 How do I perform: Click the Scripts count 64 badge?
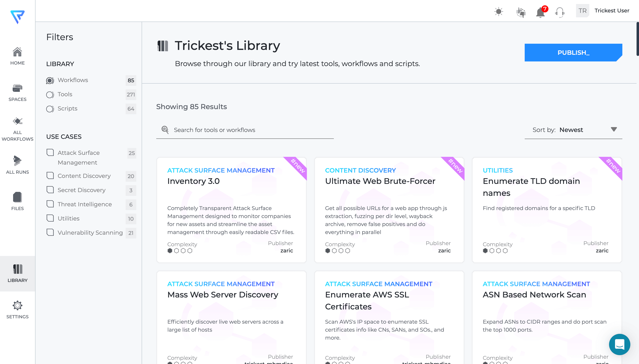pos(131,109)
